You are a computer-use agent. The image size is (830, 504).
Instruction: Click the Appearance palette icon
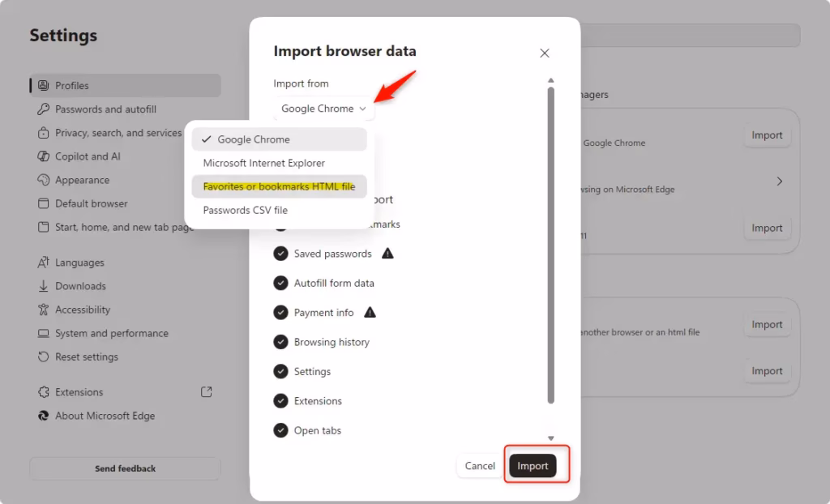[x=44, y=180]
